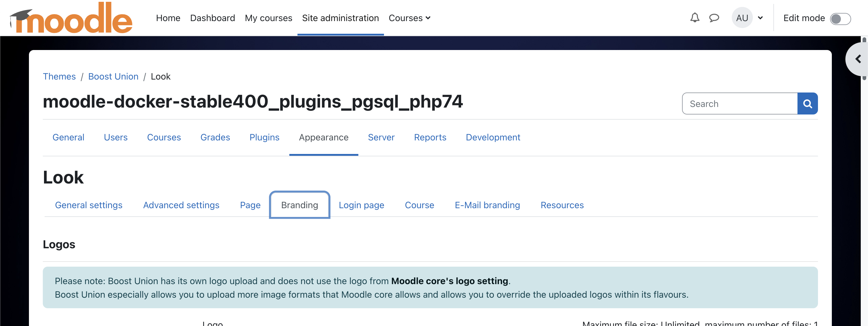Screen dimensions: 868x326
Task: Open the notifications bell
Action: (x=694, y=18)
